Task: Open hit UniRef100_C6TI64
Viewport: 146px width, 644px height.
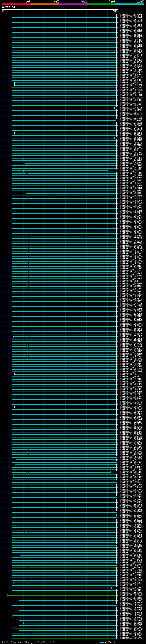Action: click(x=131, y=17)
